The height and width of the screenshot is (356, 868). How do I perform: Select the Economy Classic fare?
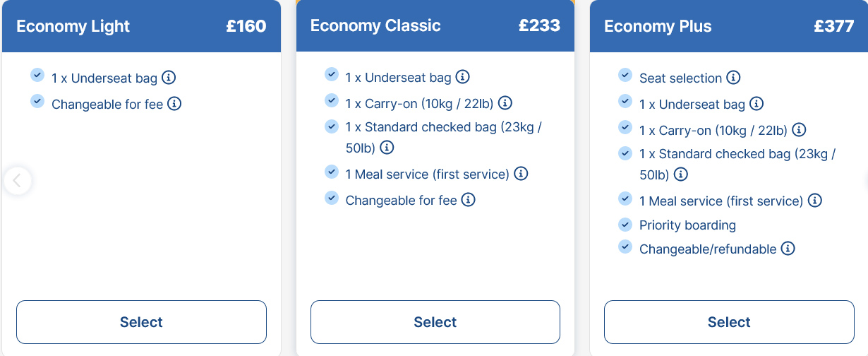tap(435, 322)
